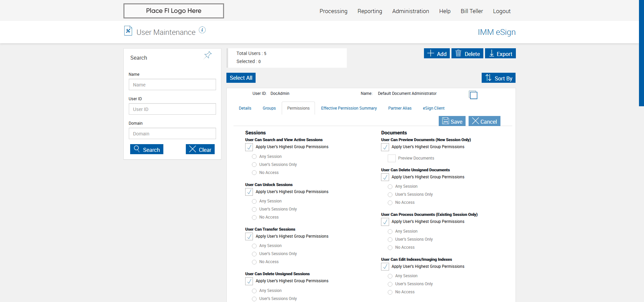This screenshot has width=644, height=302.
Task: Open the Sort By options
Action: pos(498,78)
